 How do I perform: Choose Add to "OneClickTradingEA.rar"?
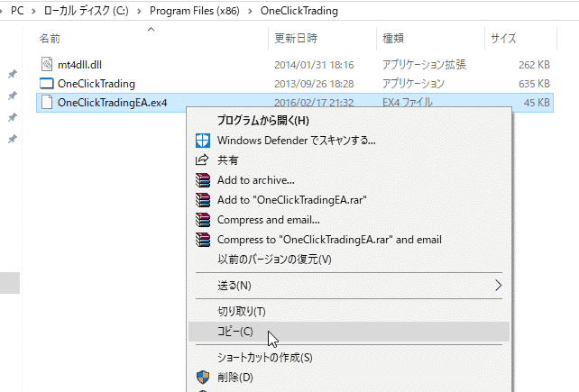349,200
